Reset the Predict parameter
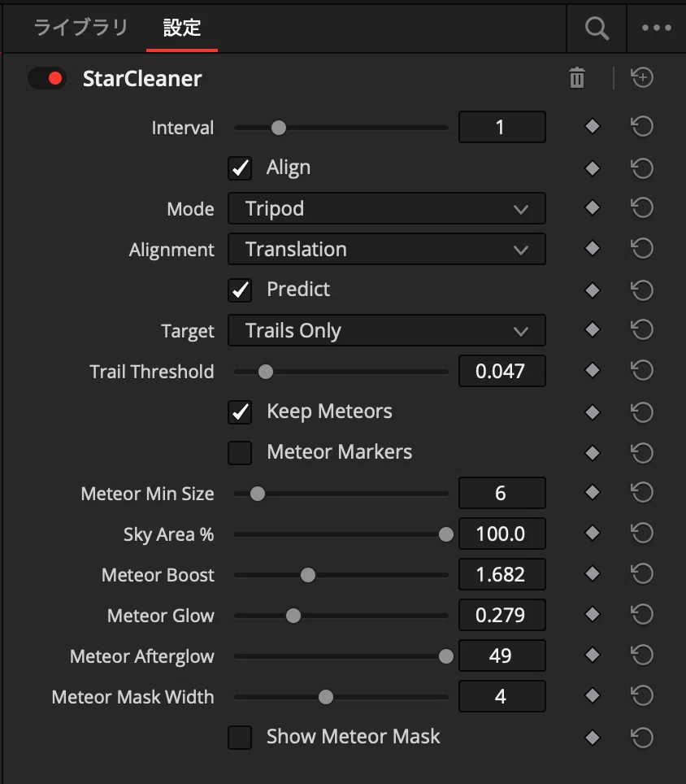This screenshot has width=686, height=784. (642, 290)
